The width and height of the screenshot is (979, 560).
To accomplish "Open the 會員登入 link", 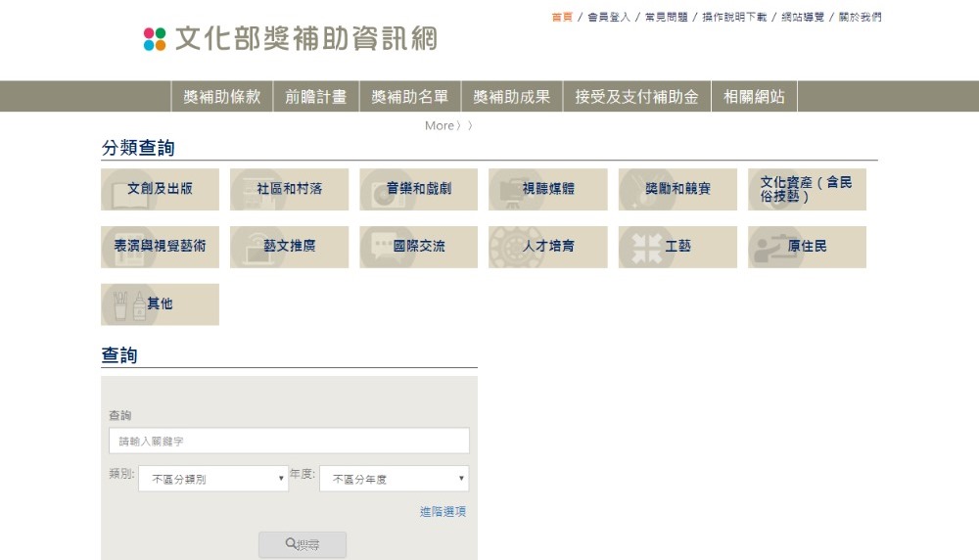I will [609, 18].
